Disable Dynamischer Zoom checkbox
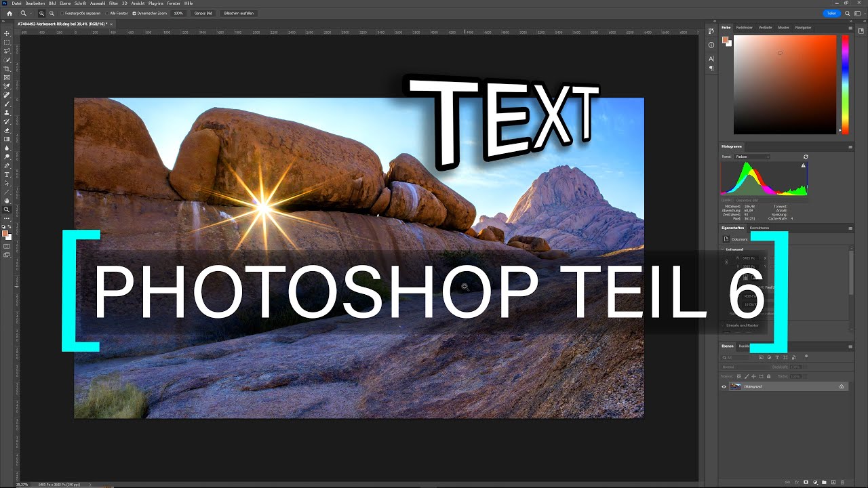 [134, 13]
